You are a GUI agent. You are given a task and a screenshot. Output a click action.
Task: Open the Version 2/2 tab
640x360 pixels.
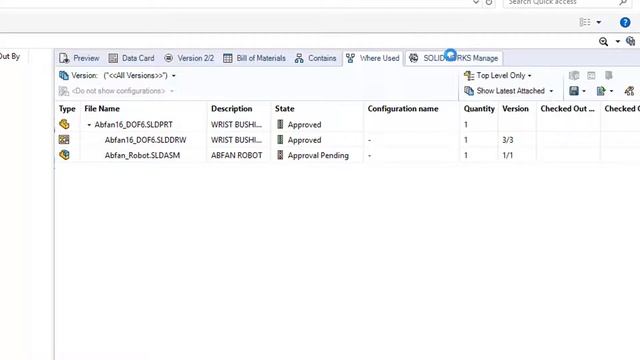[189, 58]
